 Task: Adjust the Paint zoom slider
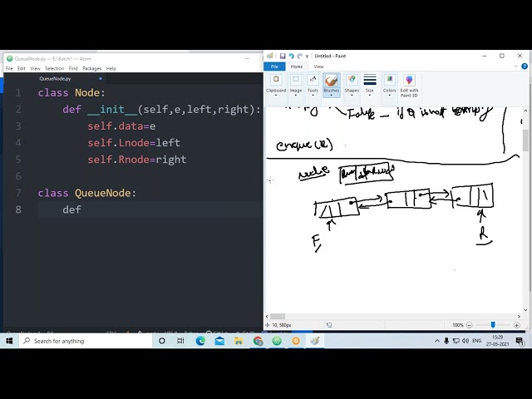tap(493, 325)
